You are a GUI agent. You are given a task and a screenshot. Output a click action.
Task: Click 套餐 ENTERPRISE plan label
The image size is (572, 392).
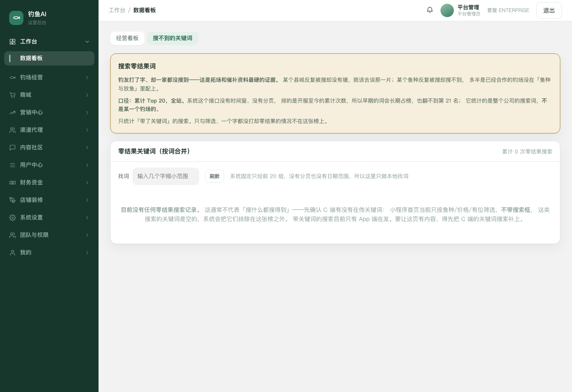coord(508,10)
